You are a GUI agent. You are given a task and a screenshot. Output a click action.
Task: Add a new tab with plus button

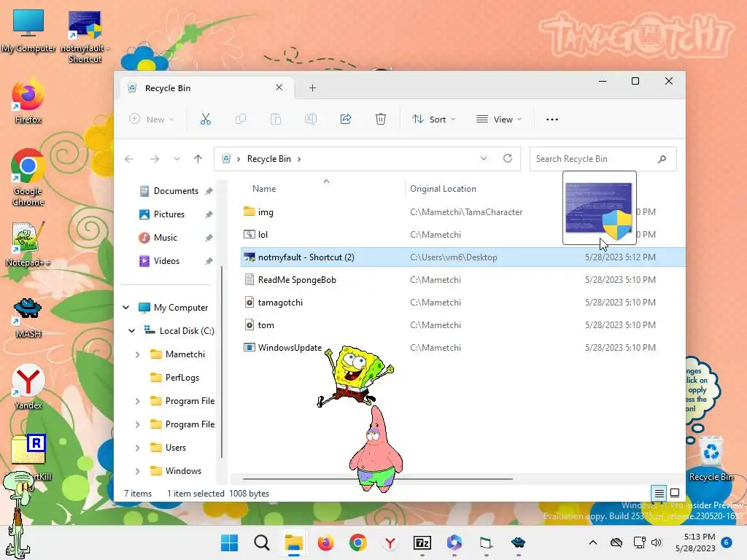coord(312,87)
